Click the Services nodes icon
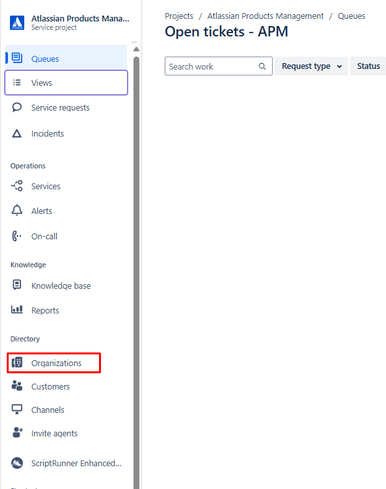This screenshot has height=489, width=386. [x=17, y=186]
